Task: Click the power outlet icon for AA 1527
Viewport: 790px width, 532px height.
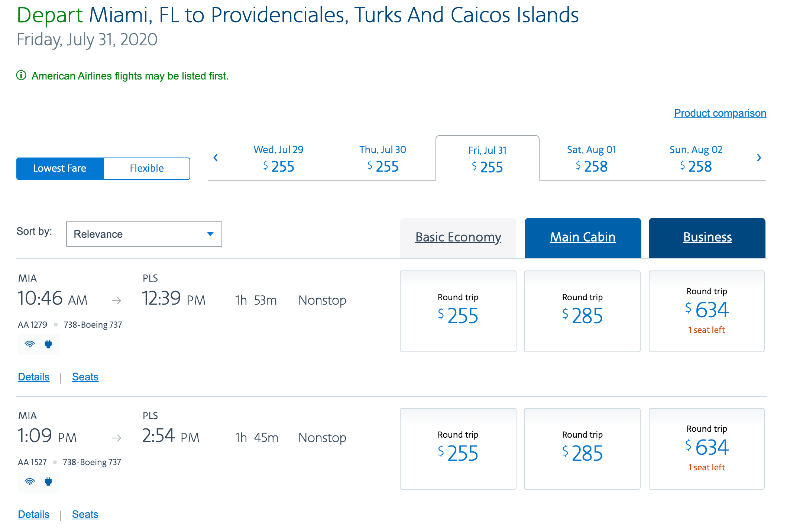Action: point(48,481)
